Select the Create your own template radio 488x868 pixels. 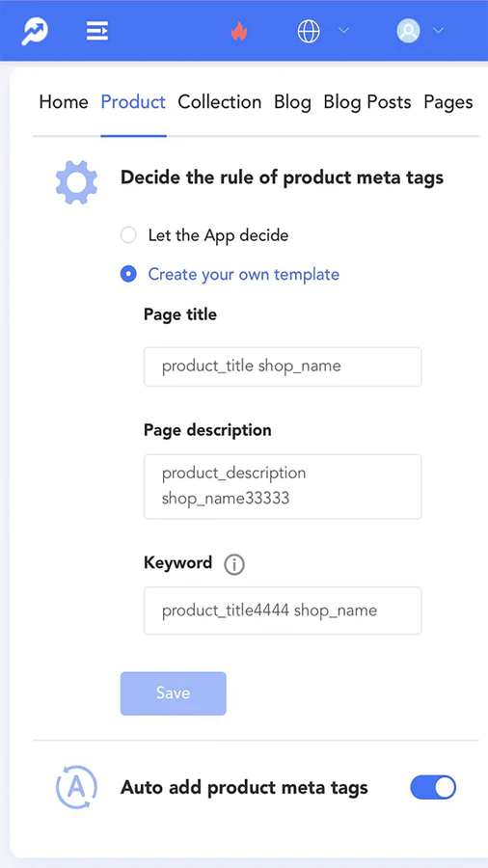pyautogui.click(x=128, y=274)
